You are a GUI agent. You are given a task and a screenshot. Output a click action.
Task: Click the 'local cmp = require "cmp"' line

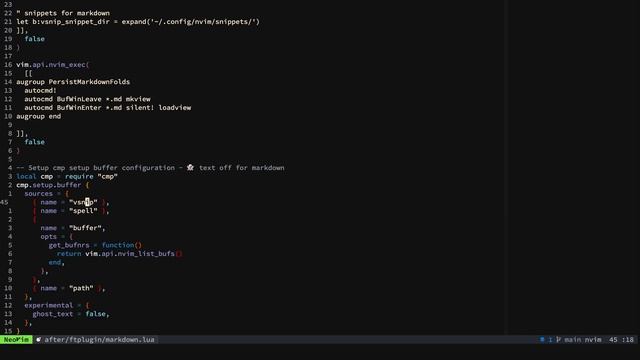click(x=67, y=176)
